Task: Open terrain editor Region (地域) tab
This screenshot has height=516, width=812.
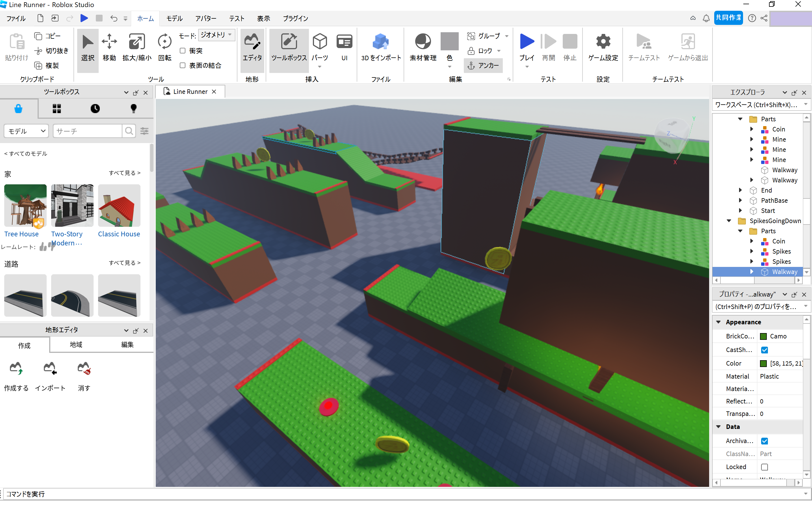Action: point(76,345)
